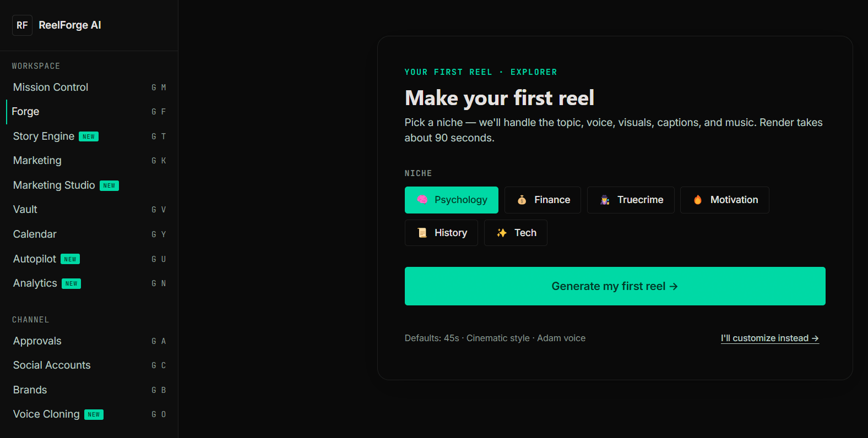Viewport: 868px width, 438px height.
Task: Click the detective icon on Truecrime
Action: [605, 200]
